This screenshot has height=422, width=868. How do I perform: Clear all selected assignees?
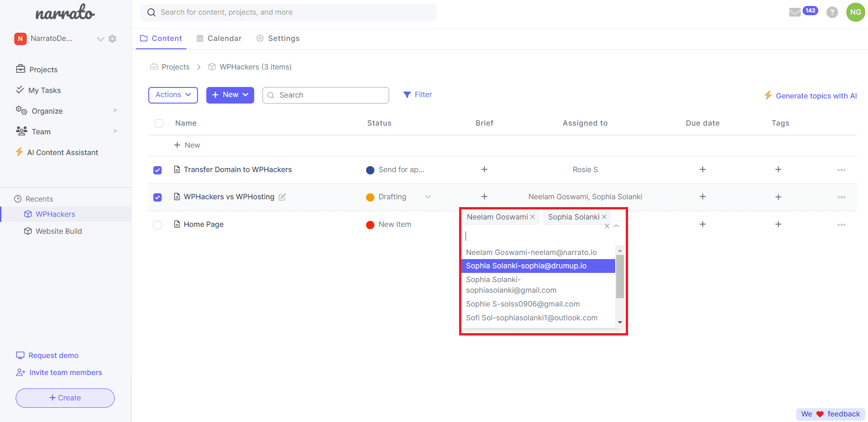coord(607,226)
